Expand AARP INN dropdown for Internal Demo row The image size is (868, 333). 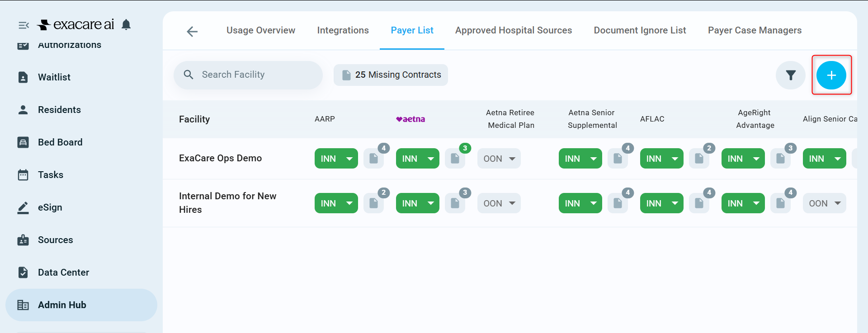coord(336,203)
